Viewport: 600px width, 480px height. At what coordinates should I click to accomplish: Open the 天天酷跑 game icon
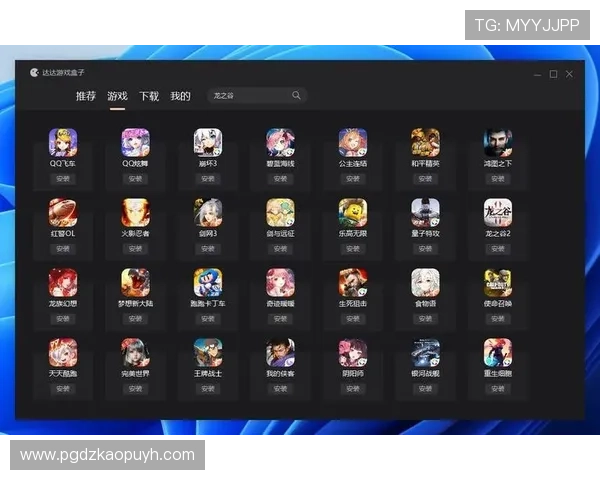pos(63,353)
